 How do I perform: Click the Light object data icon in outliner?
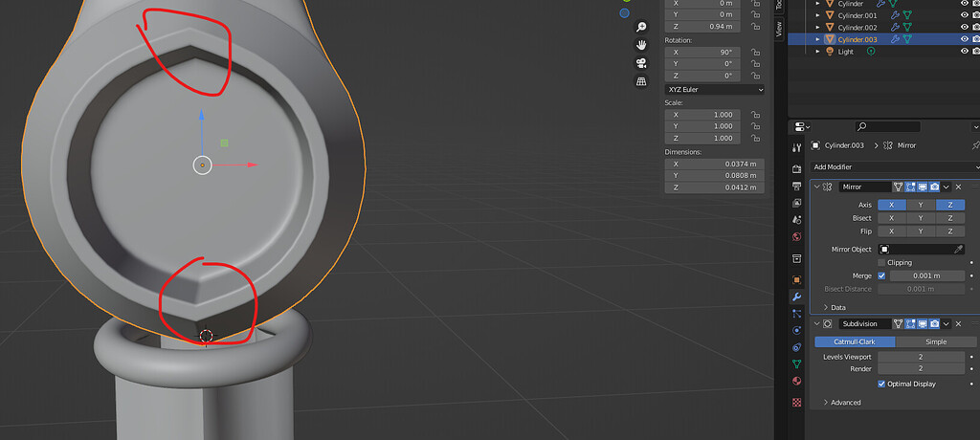[871, 52]
